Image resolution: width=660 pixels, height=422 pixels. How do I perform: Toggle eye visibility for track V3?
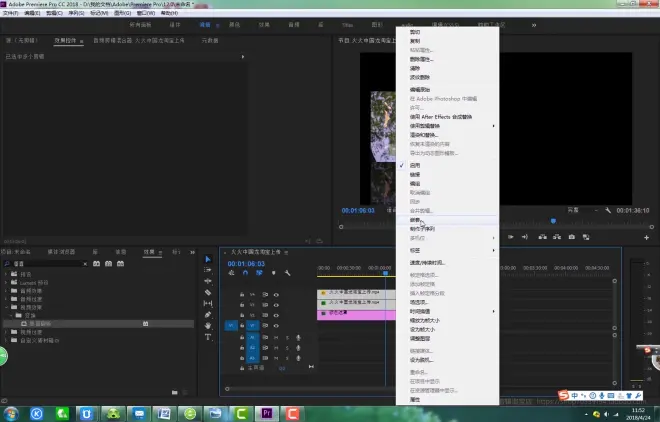(276, 305)
